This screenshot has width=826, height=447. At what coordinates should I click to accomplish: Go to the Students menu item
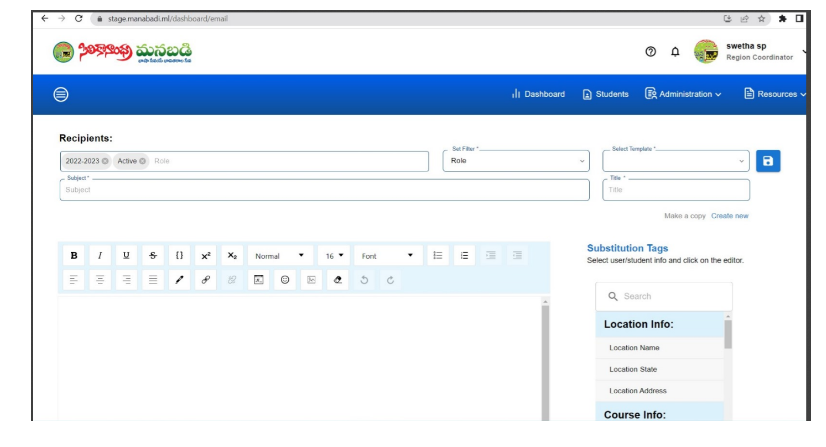coord(605,94)
